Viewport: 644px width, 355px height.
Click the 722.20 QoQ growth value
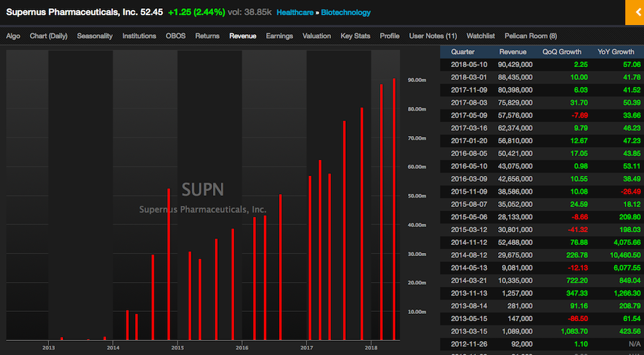577,281
